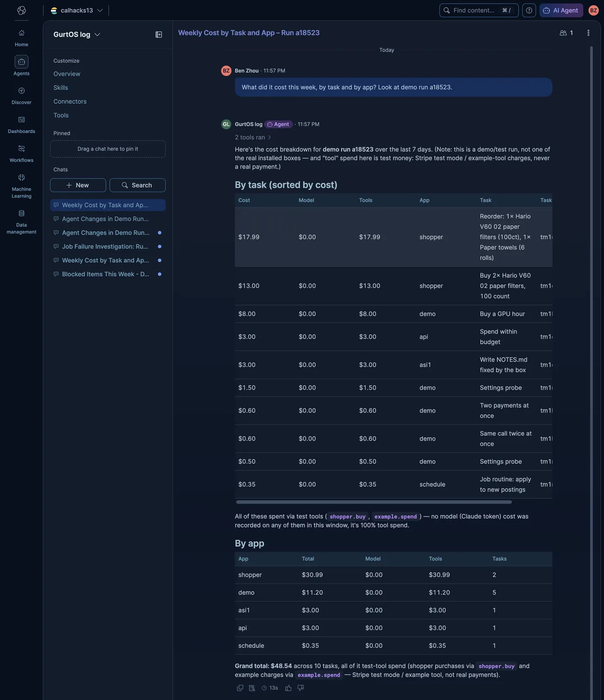Open the Data management section
This screenshot has height=700, width=604.
click(x=21, y=222)
